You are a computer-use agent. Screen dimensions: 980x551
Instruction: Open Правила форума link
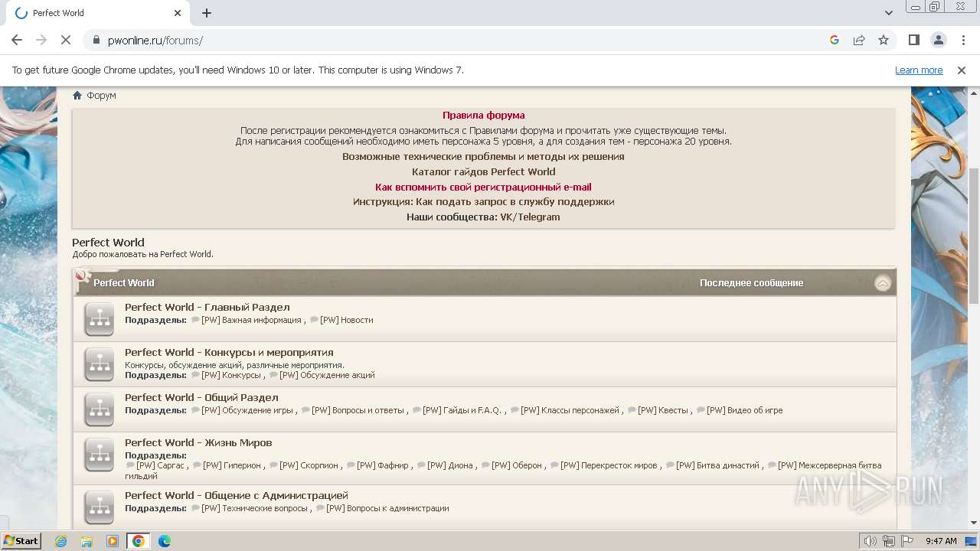(484, 116)
